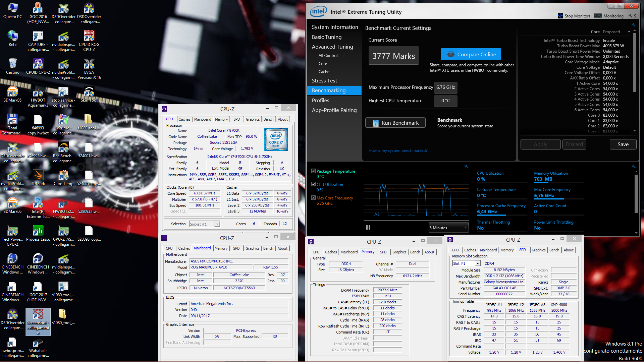Open the RealBench desktop shortcut
Viewport: 644px width, 362px height.
(63, 153)
